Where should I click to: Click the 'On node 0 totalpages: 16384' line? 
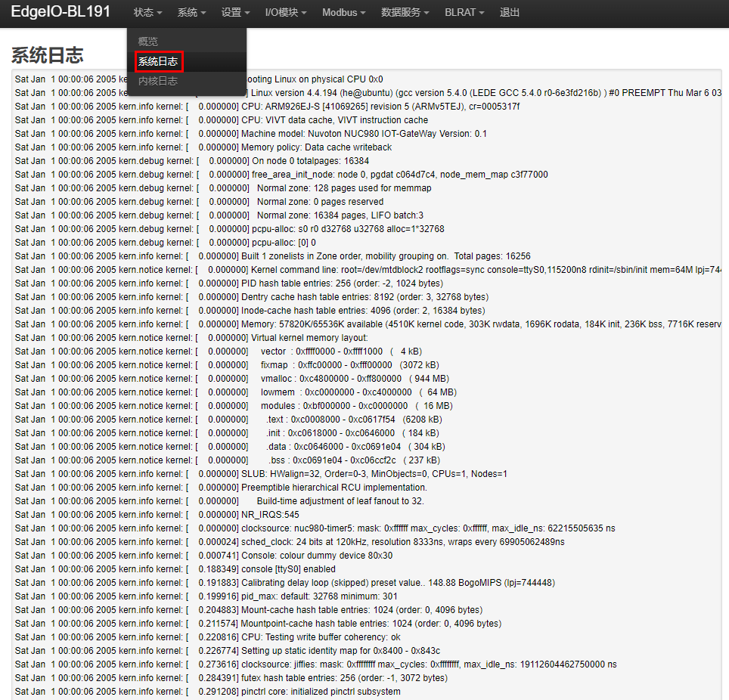192,161
